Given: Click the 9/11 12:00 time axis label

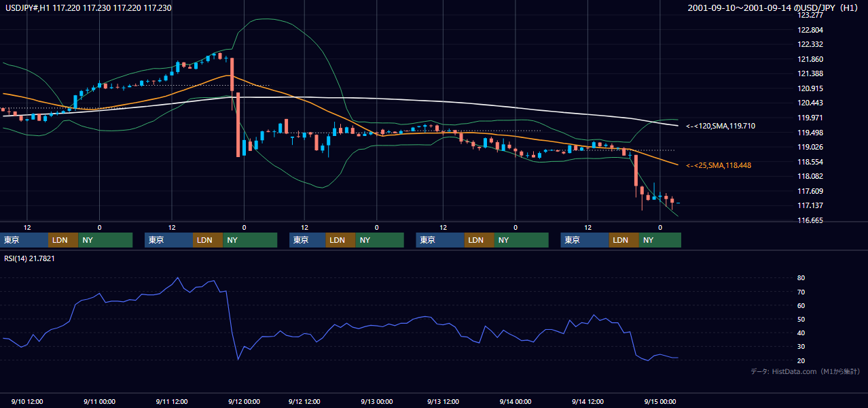Looking at the screenshot, I should [172, 402].
